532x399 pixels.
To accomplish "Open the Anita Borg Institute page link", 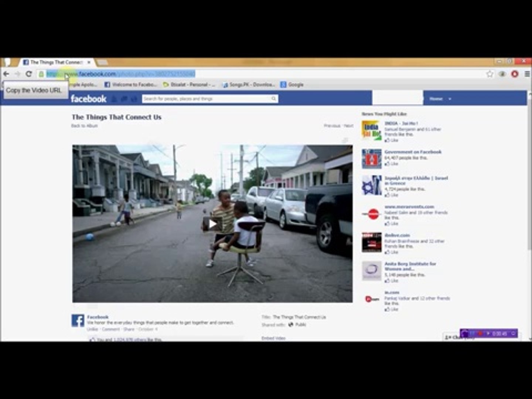I will (410, 266).
